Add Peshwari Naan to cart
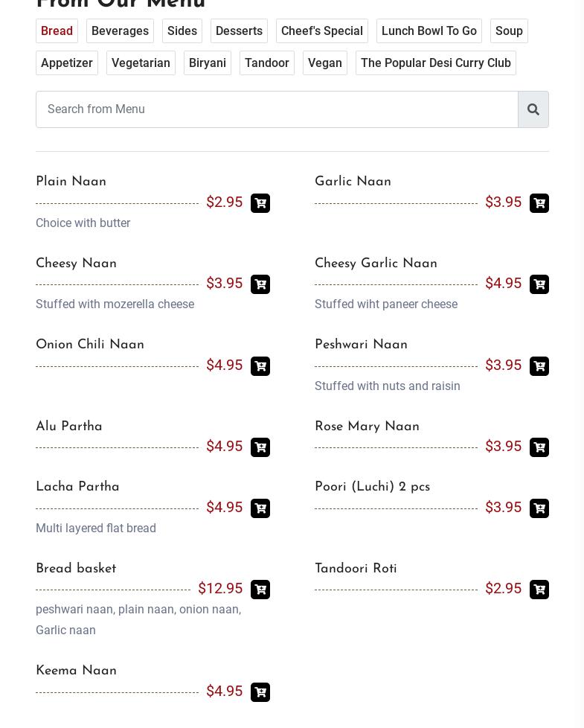This screenshot has height=728, width=584. [539, 366]
